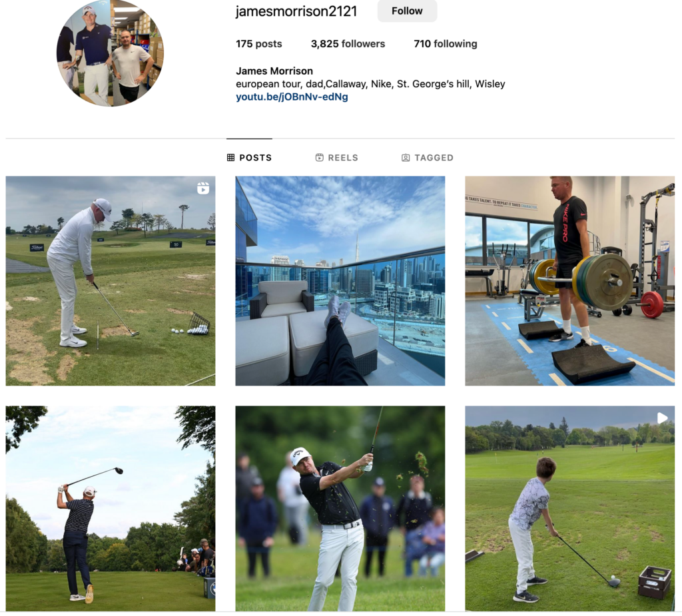Select the POSTS tab

pos(250,157)
